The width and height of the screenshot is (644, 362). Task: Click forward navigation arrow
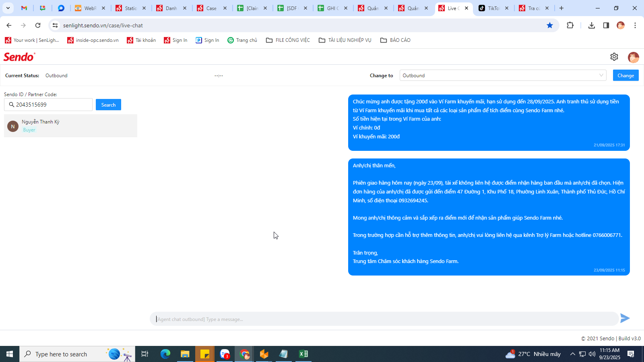23,25
